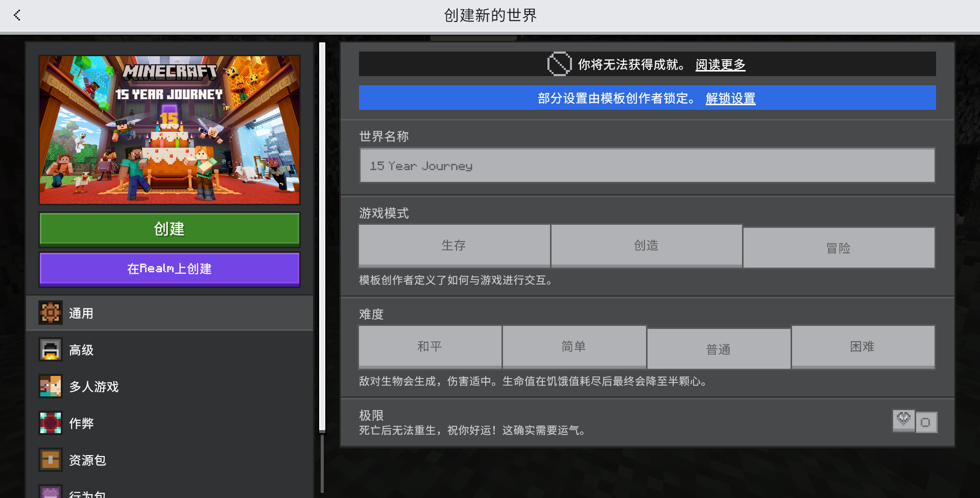Click the chest icon next to 资源包
The width and height of the screenshot is (980, 498).
coord(51,460)
